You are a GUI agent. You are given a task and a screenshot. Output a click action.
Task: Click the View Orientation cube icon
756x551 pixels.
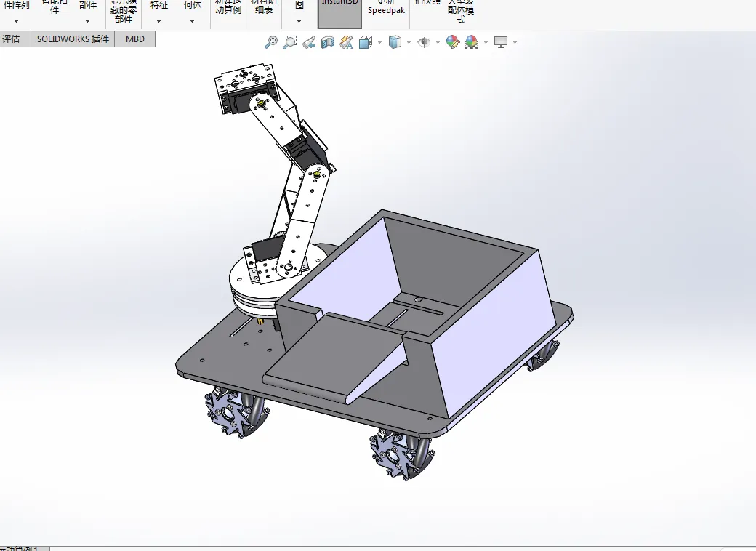point(366,42)
